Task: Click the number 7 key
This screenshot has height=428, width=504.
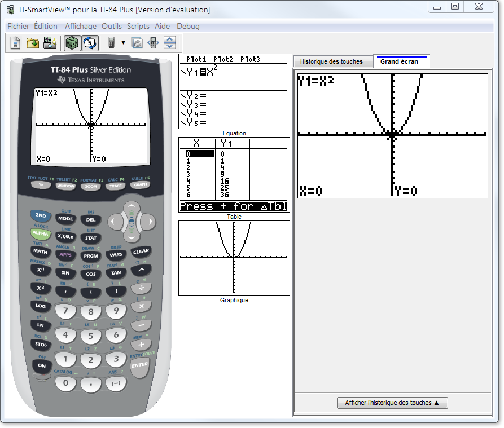Action: click(65, 311)
